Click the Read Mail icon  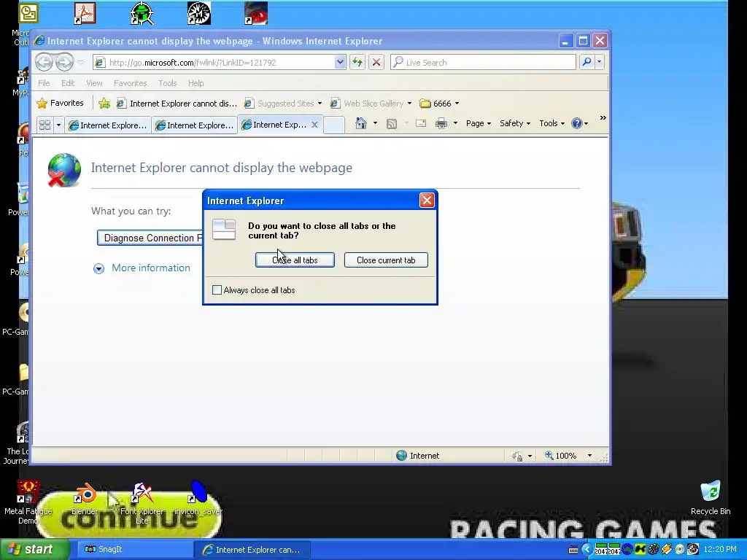[x=421, y=124]
